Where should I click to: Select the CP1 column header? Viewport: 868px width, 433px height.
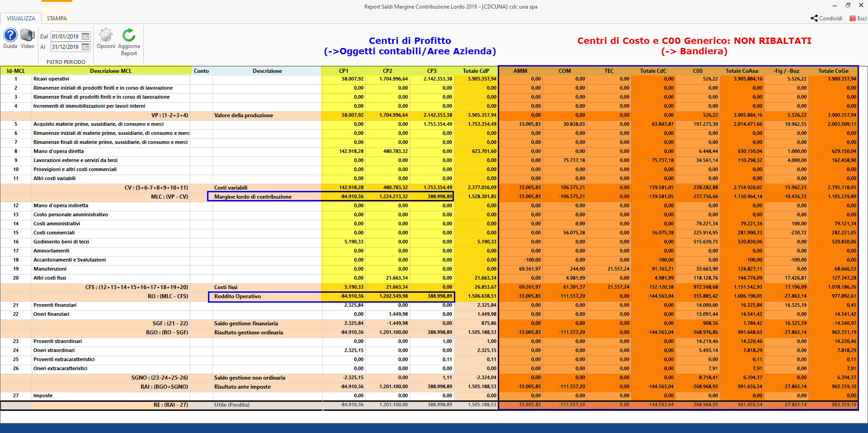[344, 71]
